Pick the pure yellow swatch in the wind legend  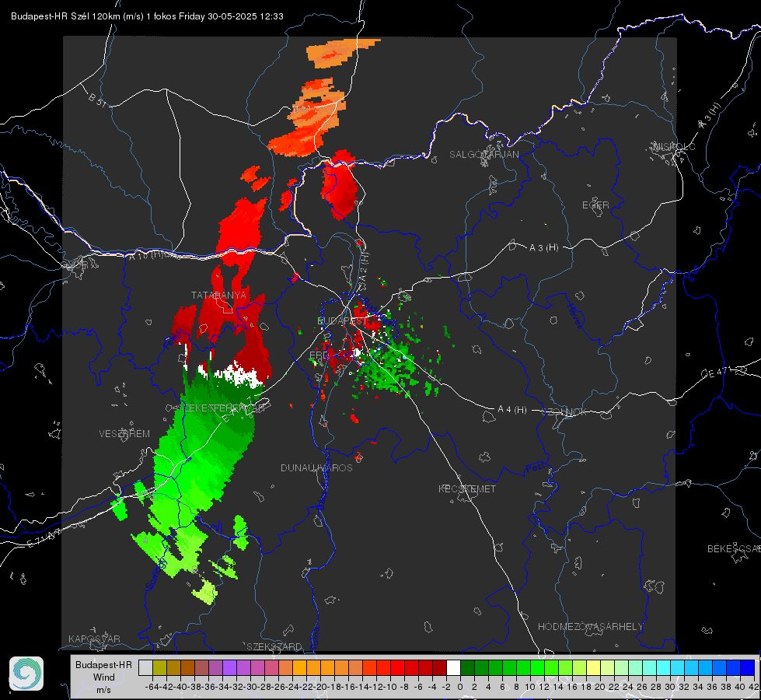tap(594, 667)
